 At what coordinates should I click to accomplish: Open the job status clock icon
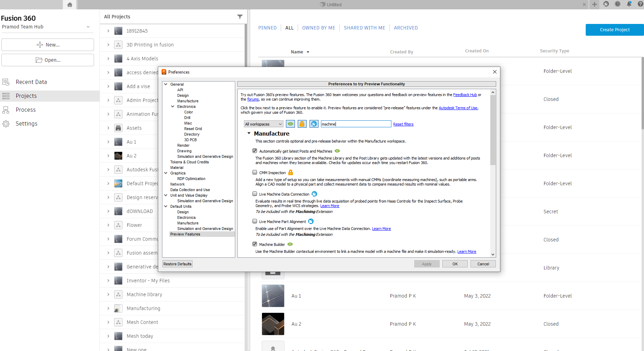[x=618, y=4]
